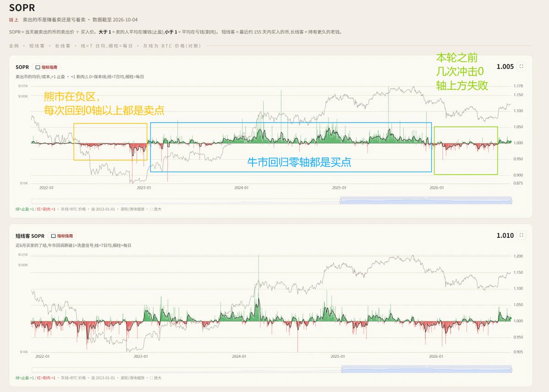Click the 2026-01 axis label on the SOPR chart
This screenshot has height=392, width=549.
tap(437, 188)
